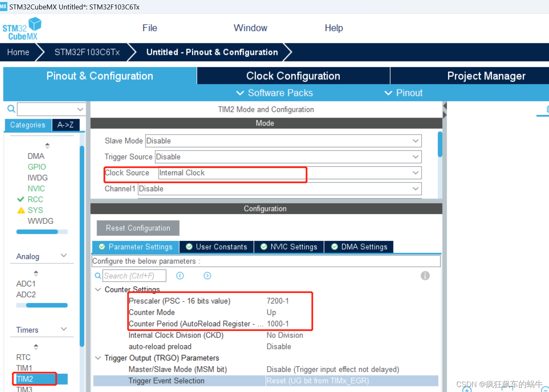This screenshot has height=392, width=549.
Task: Open the DMA Settings tab
Action: click(359, 247)
